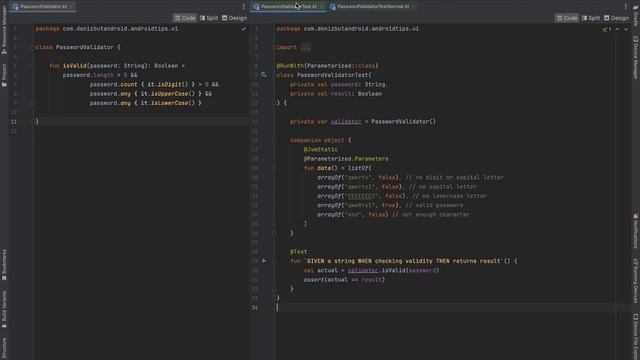Viewport: 640px width, 360px height.
Task: Go to next highlighted problem arrow
Action: [x=626, y=29]
